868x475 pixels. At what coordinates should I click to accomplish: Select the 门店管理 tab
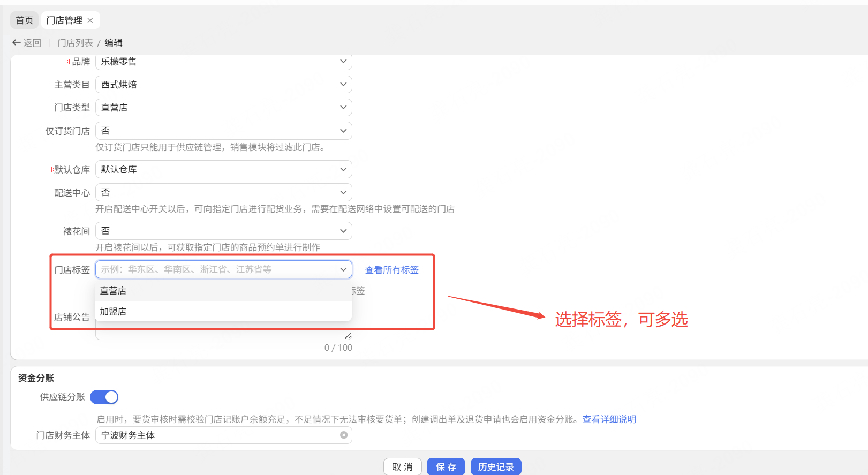coord(64,20)
